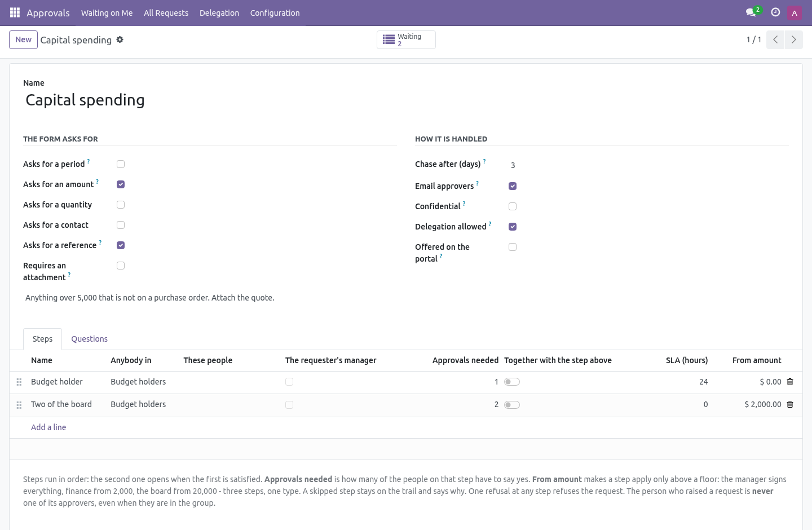Show help tooltip for Offered on the portal
The height and width of the screenshot is (530, 812).
coord(441,256)
